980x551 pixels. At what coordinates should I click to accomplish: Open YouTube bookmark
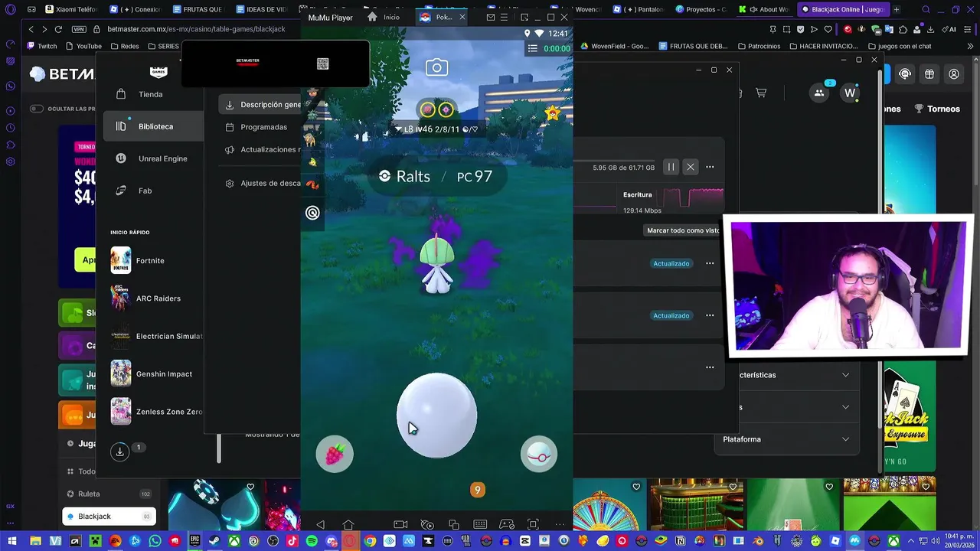(83, 46)
